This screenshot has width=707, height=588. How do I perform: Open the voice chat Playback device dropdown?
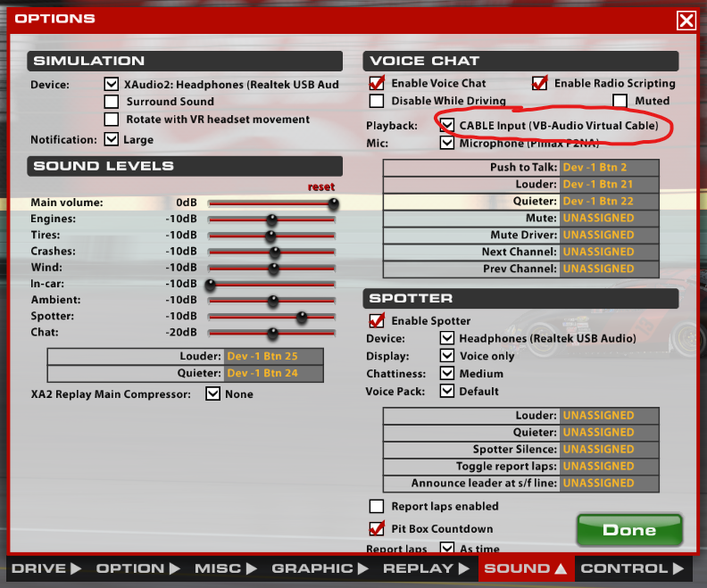pos(447,126)
